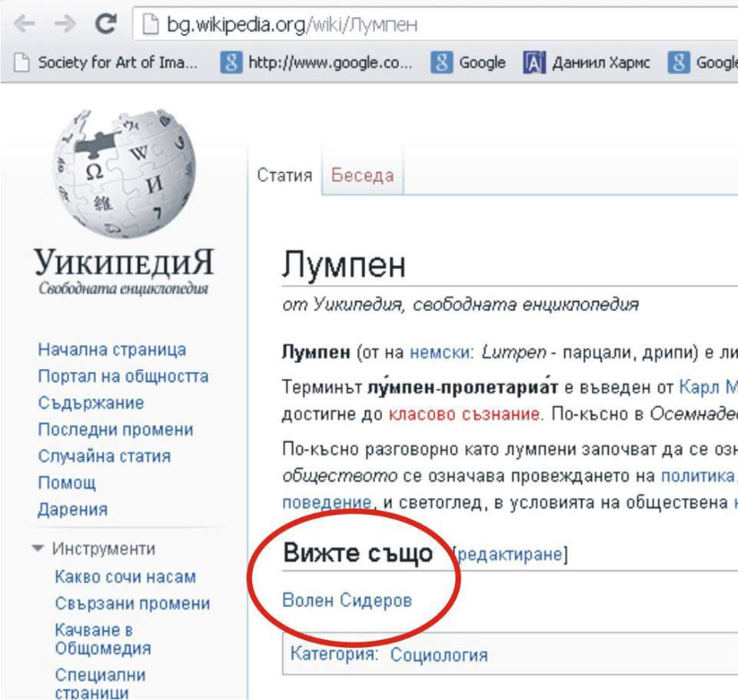
Task: Click редактиране next to Вижте също
Action: click(510, 555)
